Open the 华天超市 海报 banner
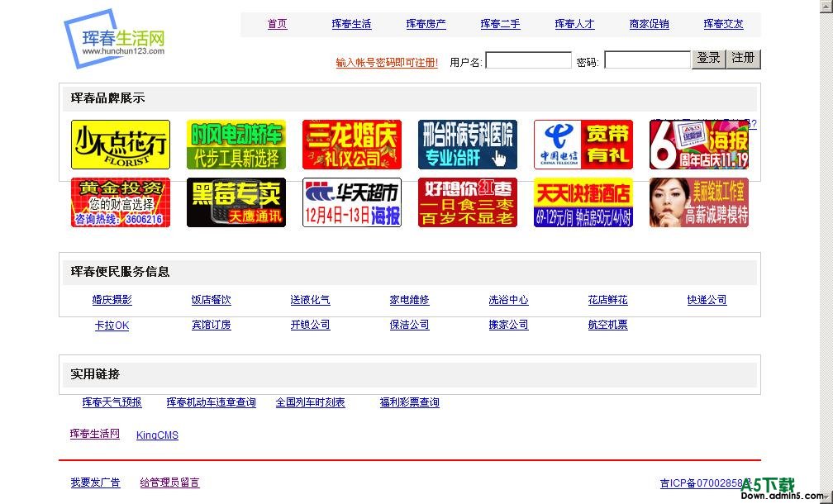Viewport: 833px width, 504px height. point(352,202)
